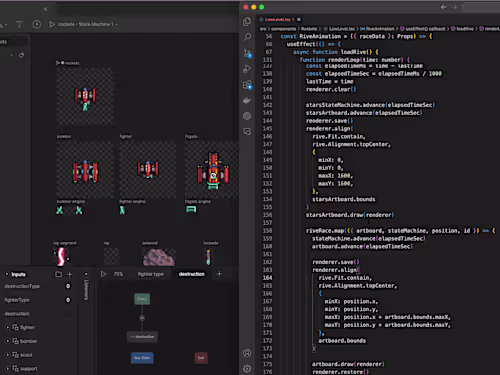Image resolution: width=500 pixels, height=375 pixels.
Task: Add a new state machine layer
Action: (x=219, y=274)
